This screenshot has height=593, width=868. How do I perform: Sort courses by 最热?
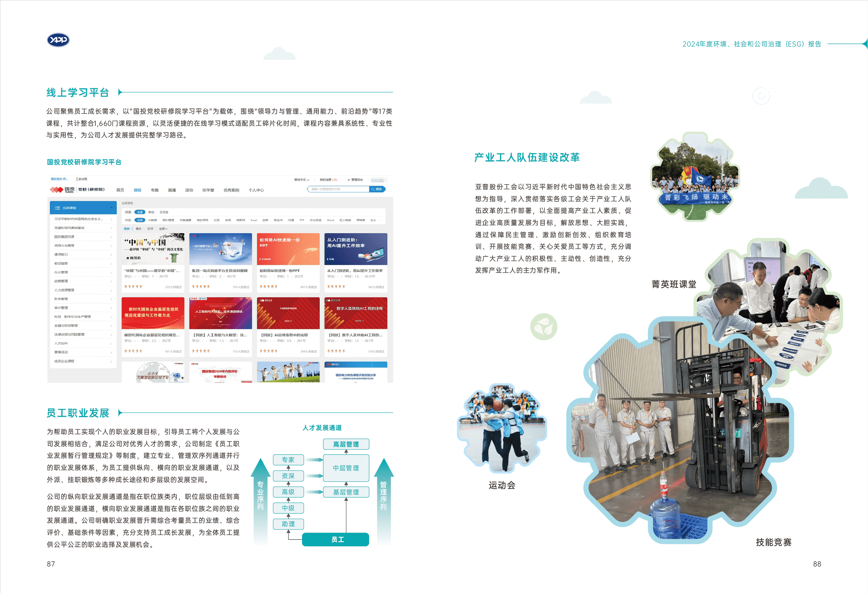click(138, 229)
